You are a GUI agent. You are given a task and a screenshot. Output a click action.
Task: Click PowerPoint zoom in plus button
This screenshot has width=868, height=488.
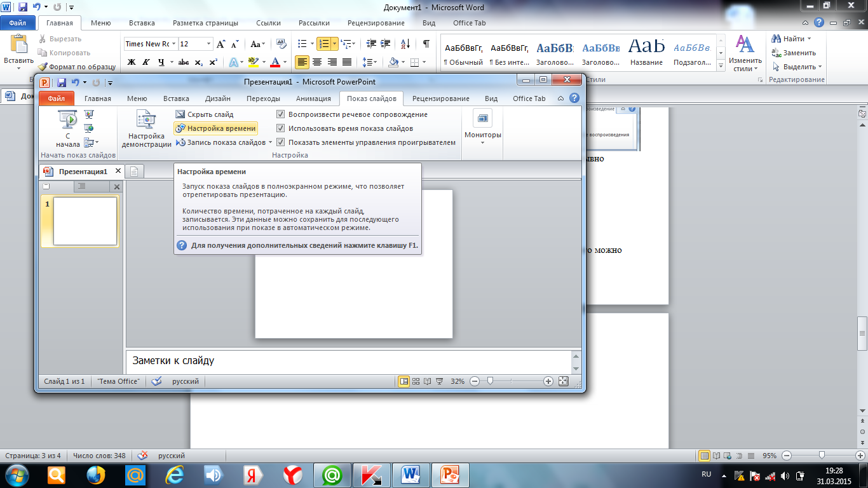[548, 381]
